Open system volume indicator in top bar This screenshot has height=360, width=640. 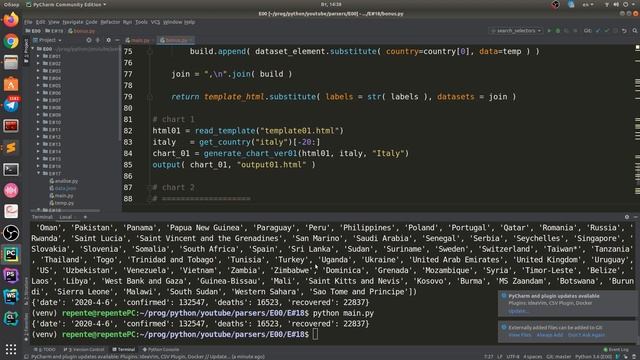[616, 4]
